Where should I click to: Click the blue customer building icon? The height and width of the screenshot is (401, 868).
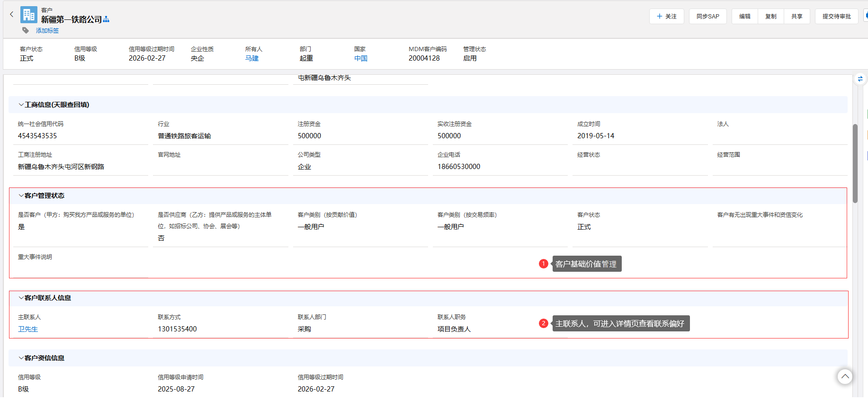pyautogui.click(x=29, y=15)
